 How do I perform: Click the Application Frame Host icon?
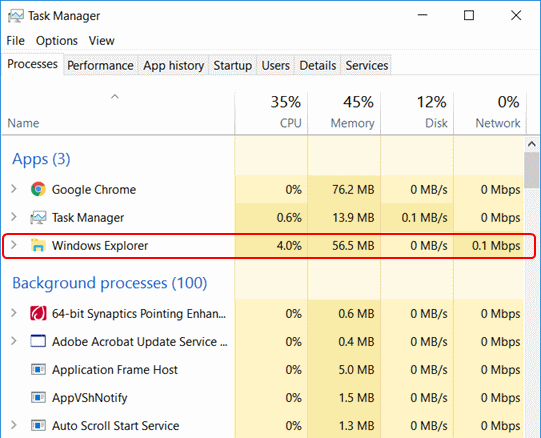(x=38, y=370)
